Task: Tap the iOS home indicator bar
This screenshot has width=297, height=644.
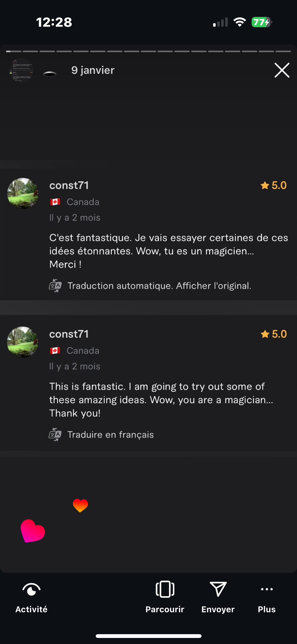Action: point(148,636)
